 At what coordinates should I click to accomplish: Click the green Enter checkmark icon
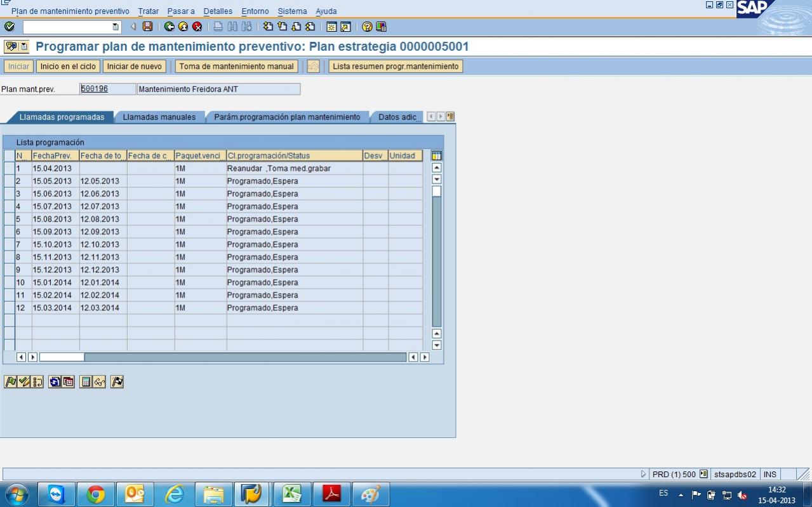point(9,27)
